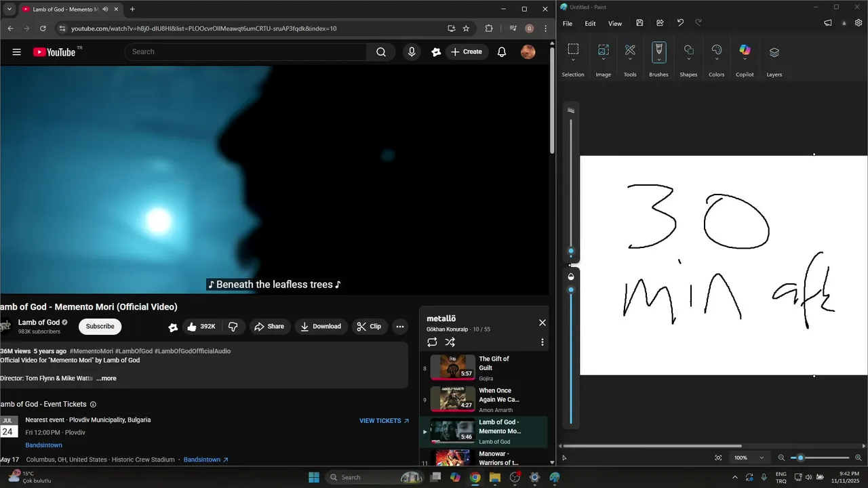Select the Shapes tool in Paint
This screenshot has height=488, width=868.
point(688,50)
